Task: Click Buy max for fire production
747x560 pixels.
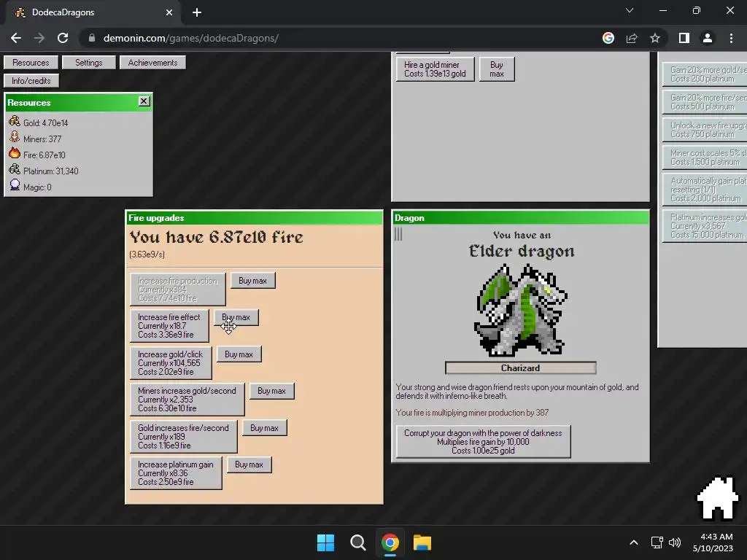Action: point(252,281)
